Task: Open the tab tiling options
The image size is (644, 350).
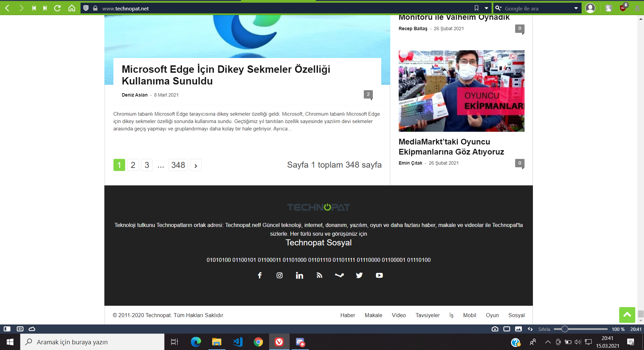Action: click(20, 329)
